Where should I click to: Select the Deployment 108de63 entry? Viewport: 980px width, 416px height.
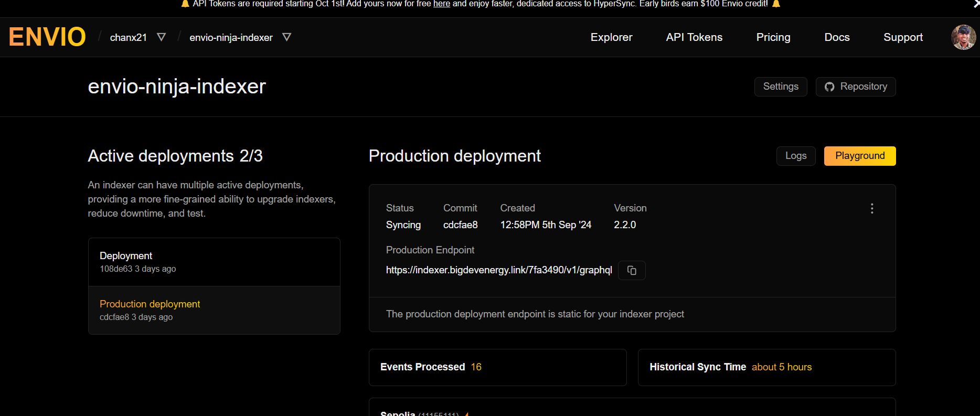tap(214, 262)
